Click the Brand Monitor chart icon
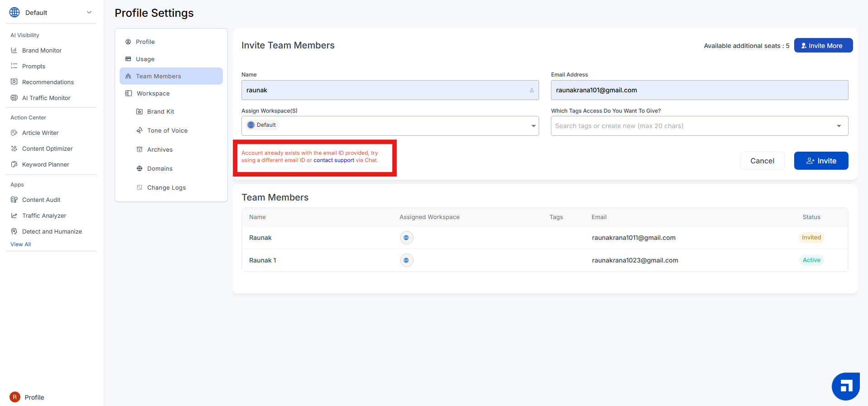 14,50
